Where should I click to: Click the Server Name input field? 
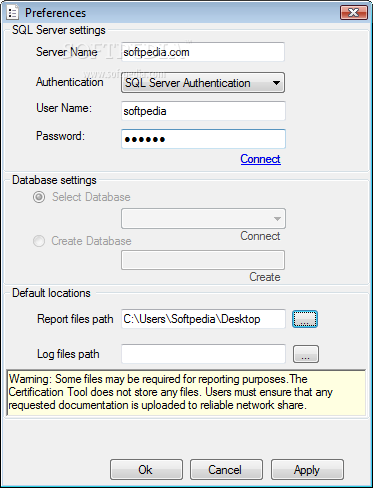click(x=203, y=52)
